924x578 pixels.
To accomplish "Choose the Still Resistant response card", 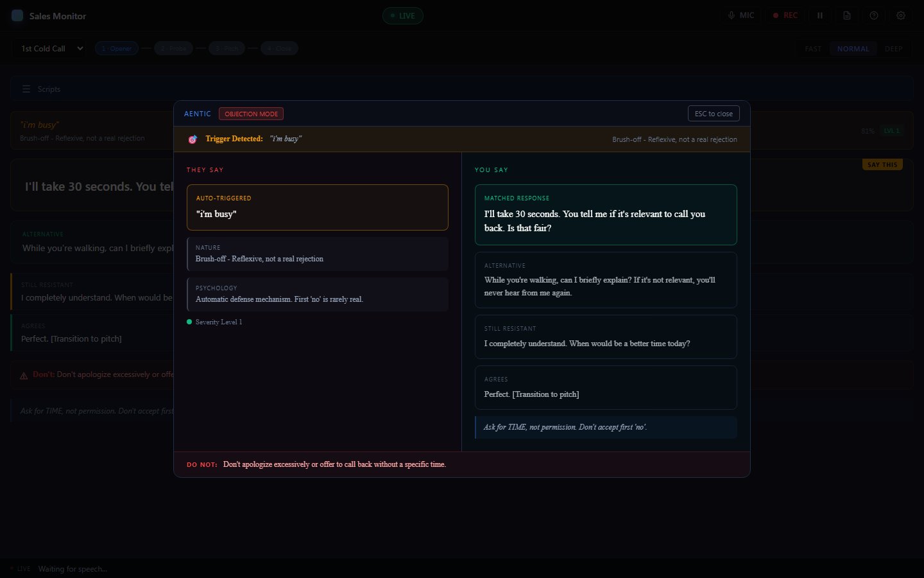I will (606, 337).
